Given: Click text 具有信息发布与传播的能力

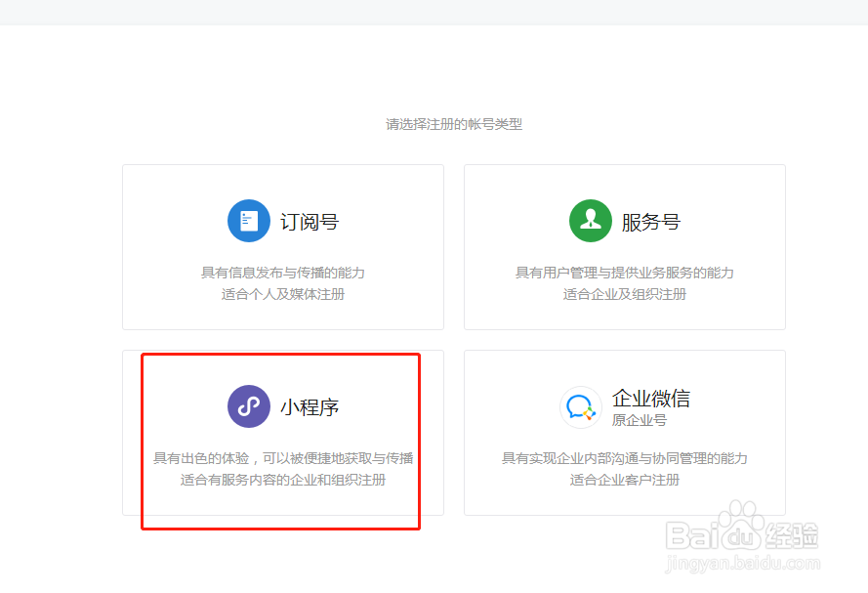Looking at the screenshot, I should tap(283, 273).
